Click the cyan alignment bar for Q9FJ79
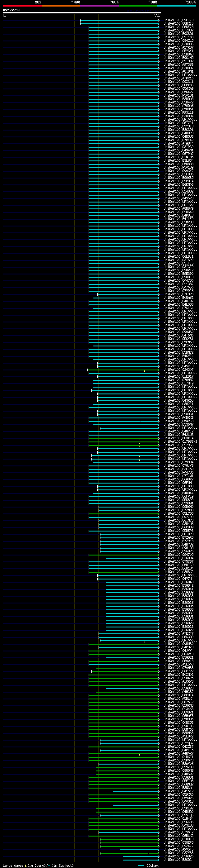Viewport: 199px width, 868px height. [x=119, y=20]
